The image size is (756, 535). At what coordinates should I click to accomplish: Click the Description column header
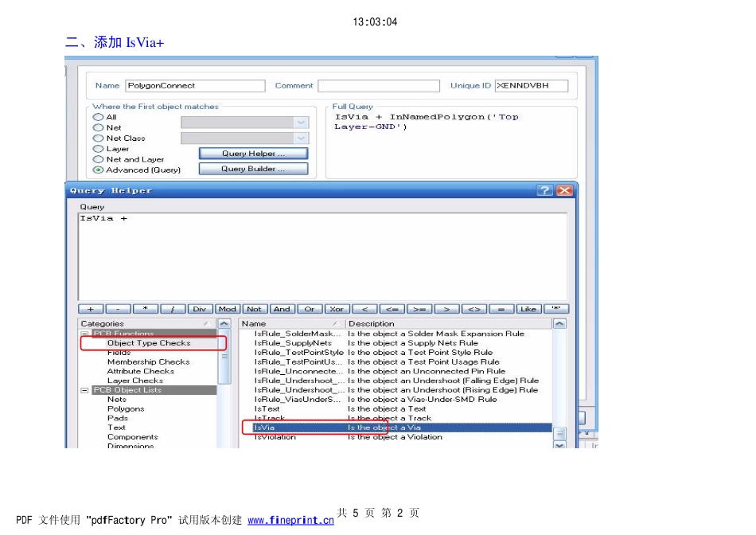[x=448, y=324]
